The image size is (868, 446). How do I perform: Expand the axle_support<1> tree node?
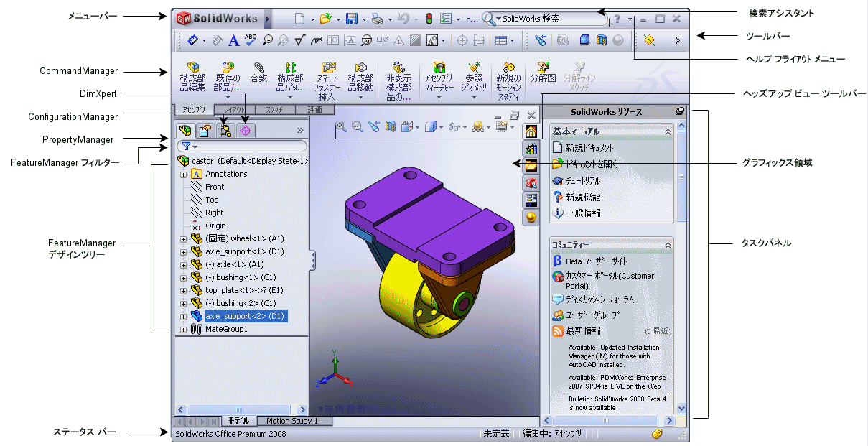tap(183, 251)
